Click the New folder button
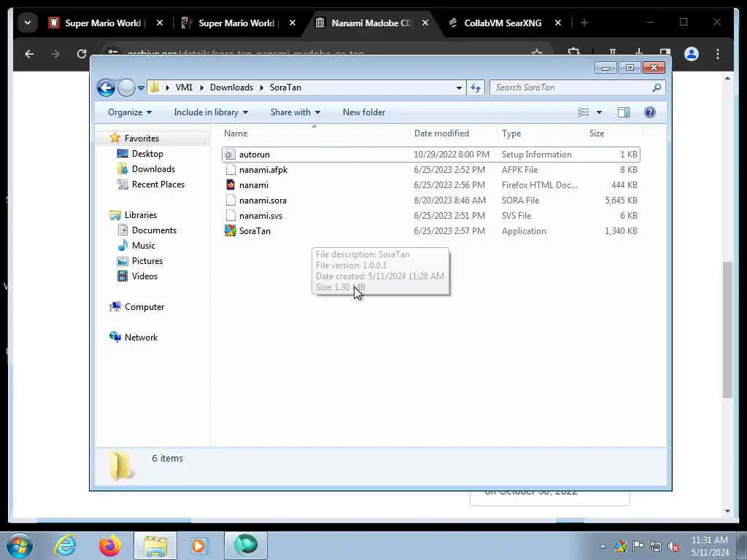This screenshot has height=560, width=747. [x=364, y=112]
